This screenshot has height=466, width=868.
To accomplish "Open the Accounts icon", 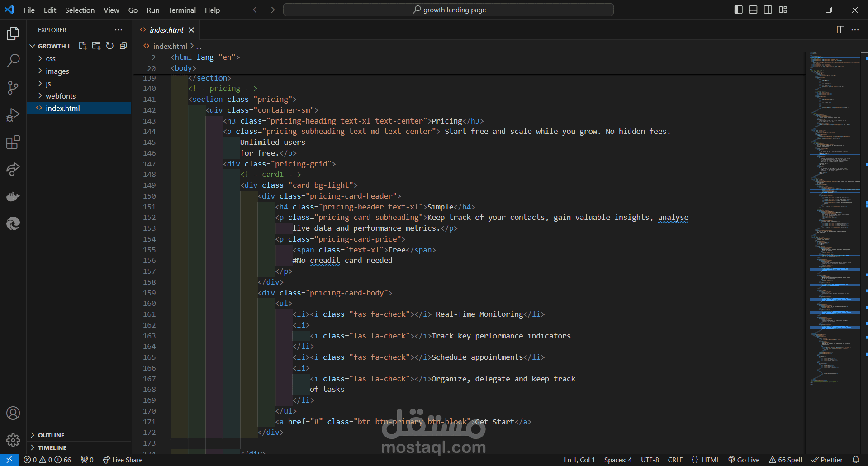I will point(13,413).
